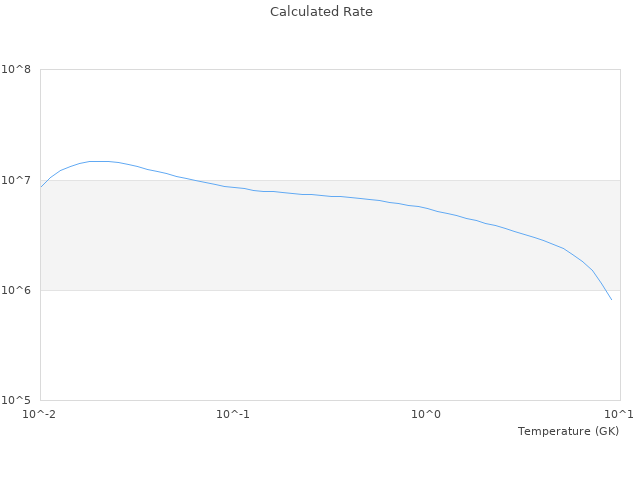Click the "Calculated Rate" chart title
Image resolution: width=640 pixels, height=480 pixels.
point(320,12)
